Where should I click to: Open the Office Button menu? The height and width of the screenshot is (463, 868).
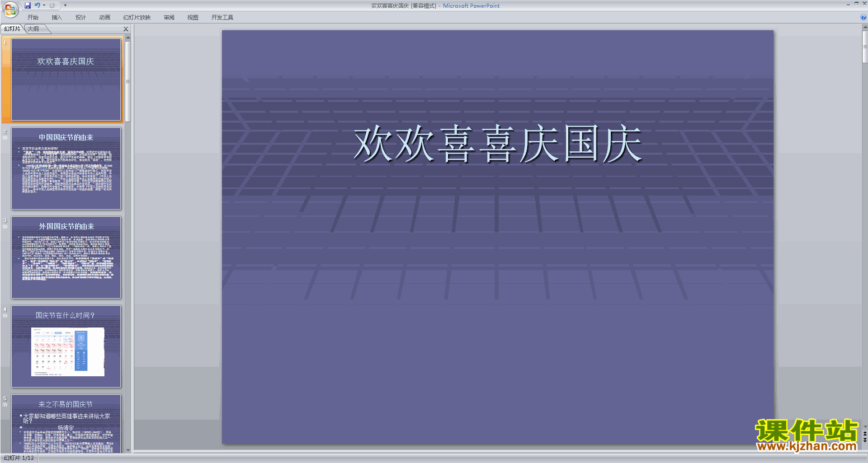coord(10,9)
